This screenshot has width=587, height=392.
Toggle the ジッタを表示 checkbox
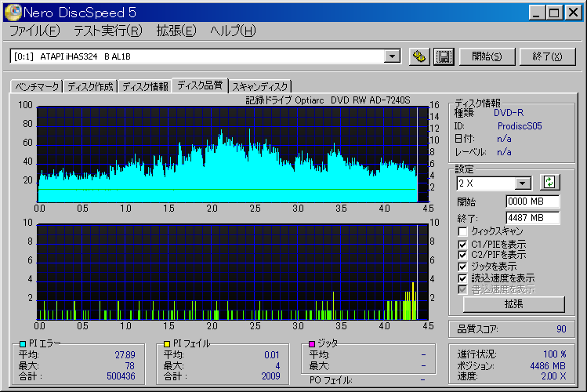pos(462,267)
